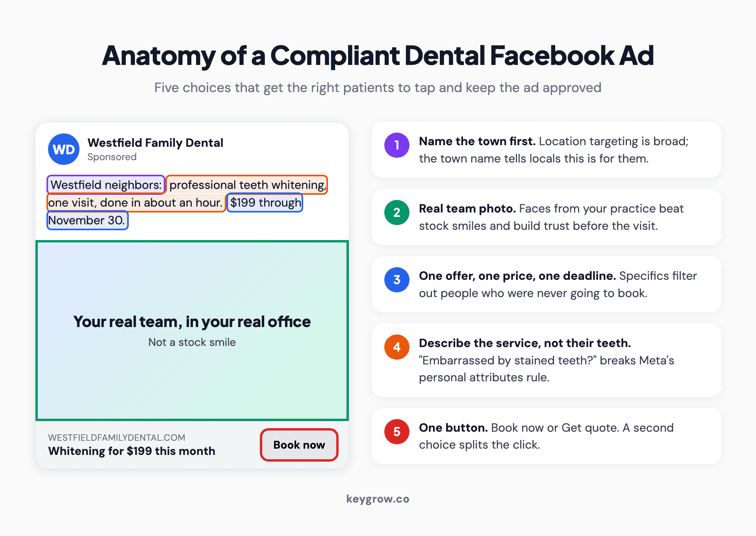The width and height of the screenshot is (756, 536).
Task: Click the WESTFIELDFAMILYDENTAL.COM link text
Action: click(x=117, y=437)
